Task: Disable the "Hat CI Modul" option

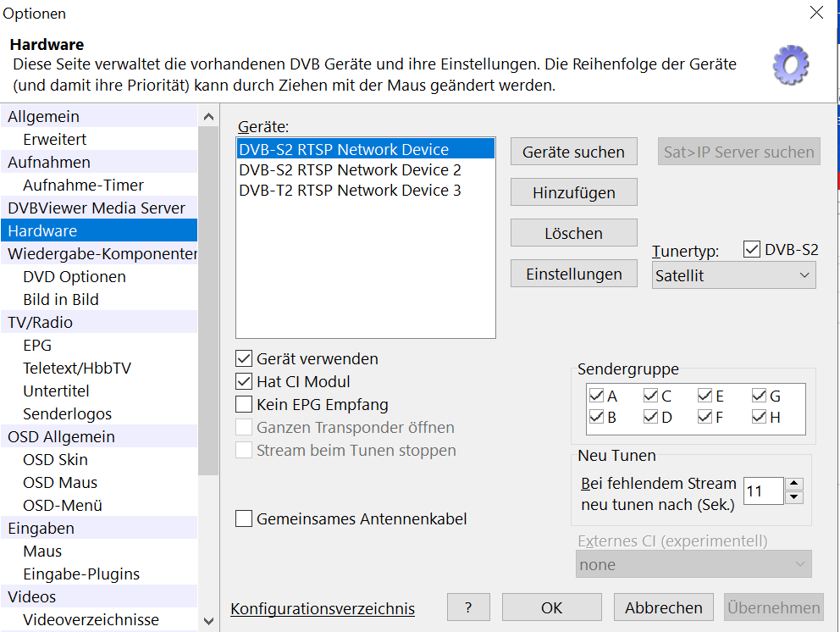Action: click(244, 382)
